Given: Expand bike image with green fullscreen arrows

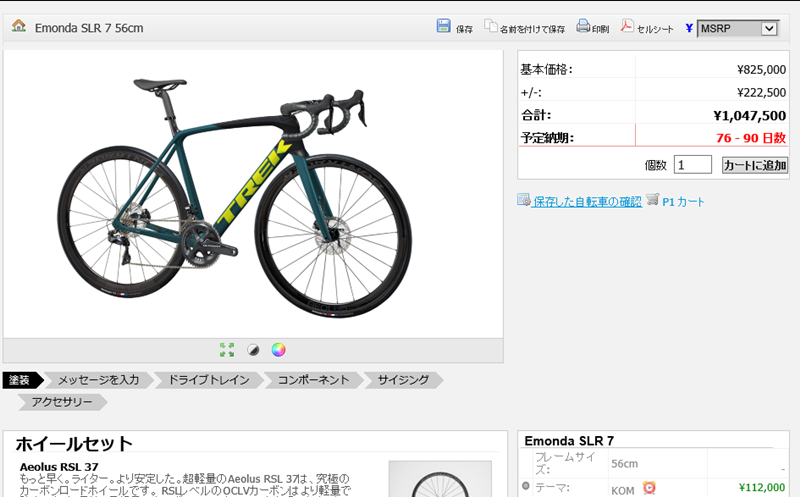Looking at the screenshot, I should [227, 350].
